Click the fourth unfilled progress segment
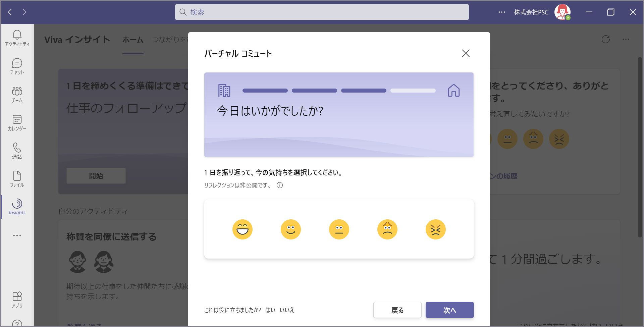 pyautogui.click(x=413, y=91)
